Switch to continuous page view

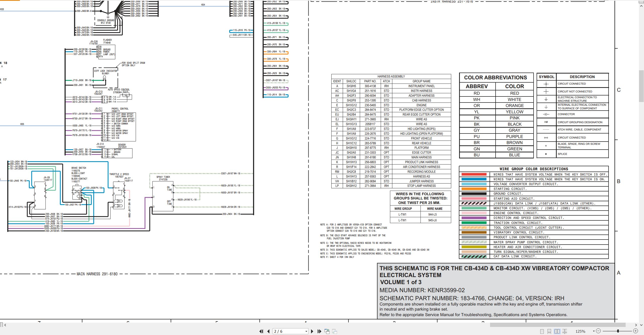tap(549, 331)
